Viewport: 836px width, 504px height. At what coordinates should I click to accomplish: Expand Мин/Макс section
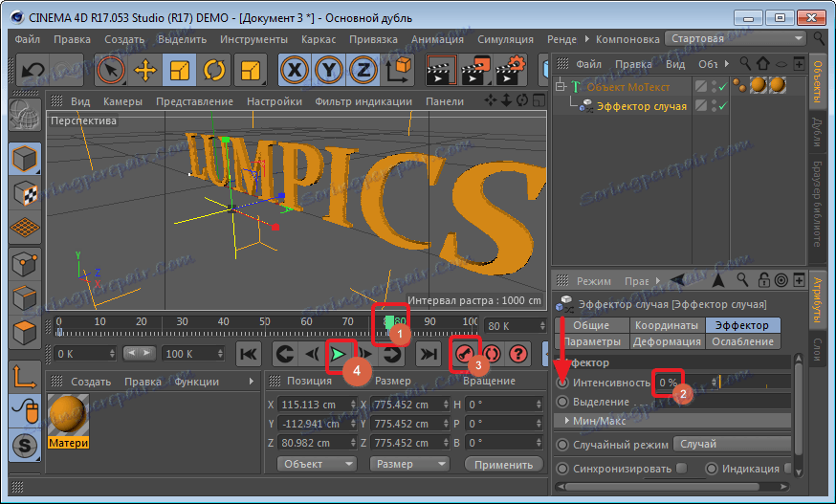click(x=567, y=421)
